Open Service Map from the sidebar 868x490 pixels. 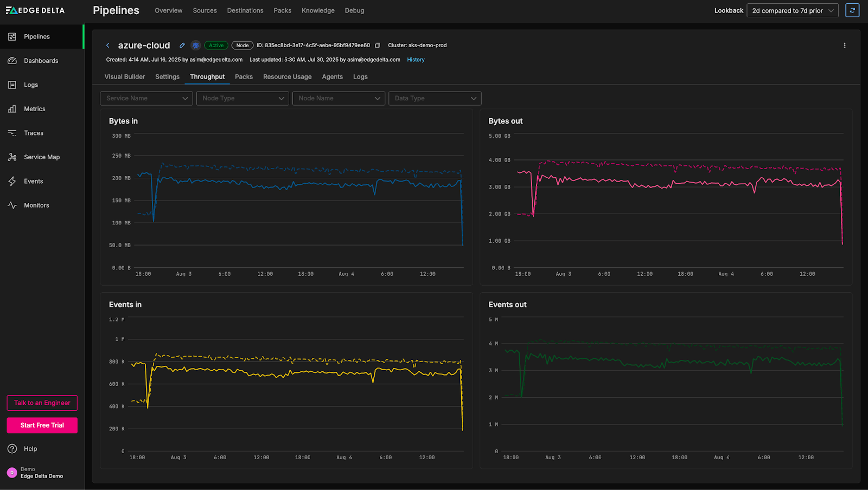42,157
